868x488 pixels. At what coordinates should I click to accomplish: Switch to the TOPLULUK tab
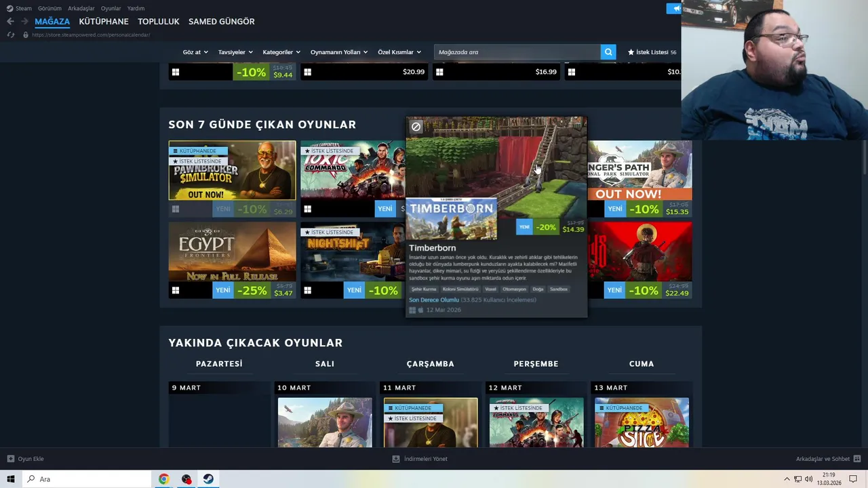[x=159, y=22]
